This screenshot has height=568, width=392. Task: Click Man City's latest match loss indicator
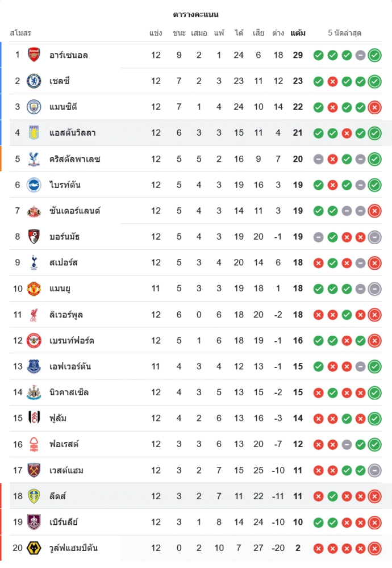374,107
